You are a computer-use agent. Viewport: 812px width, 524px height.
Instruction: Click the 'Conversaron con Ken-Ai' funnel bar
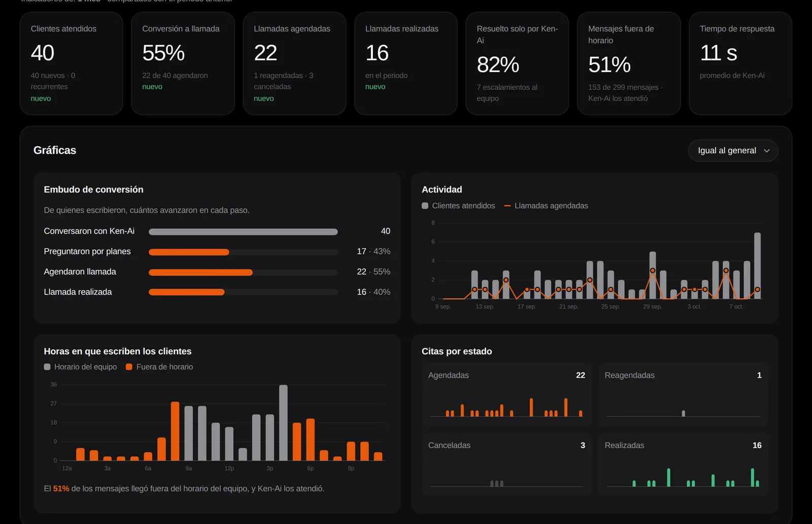[243, 232]
